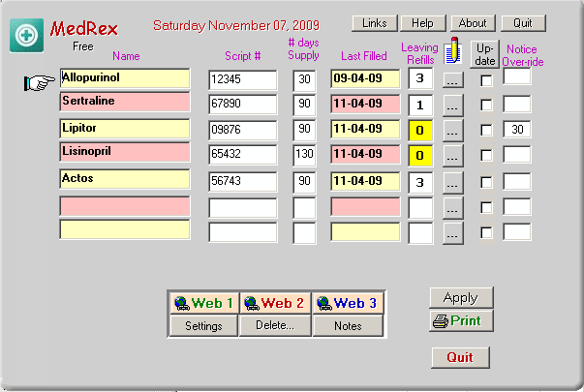The width and height of the screenshot is (584, 392).
Task: Click the MedRex green cross logo icon
Action: (x=26, y=36)
